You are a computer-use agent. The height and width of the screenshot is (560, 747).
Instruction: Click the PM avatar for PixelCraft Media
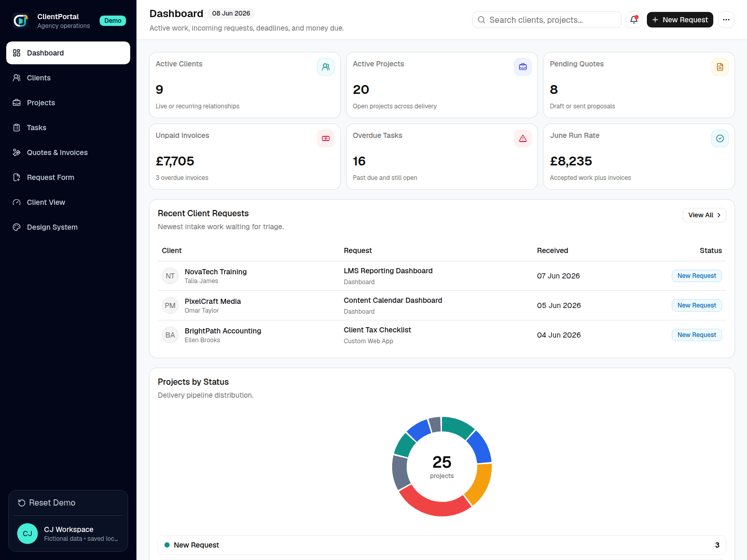(170, 305)
